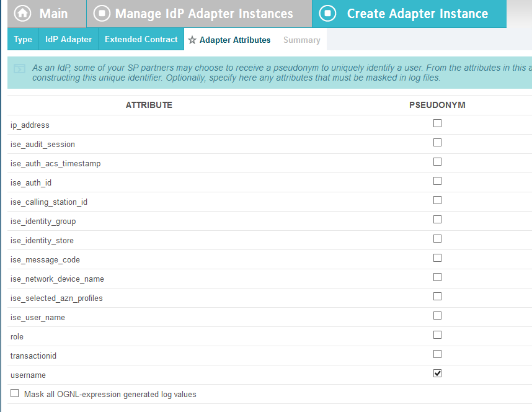The image size is (532, 412).
Task: Click the ise_auth_id attribute name
Action: [x=31, y=183]
